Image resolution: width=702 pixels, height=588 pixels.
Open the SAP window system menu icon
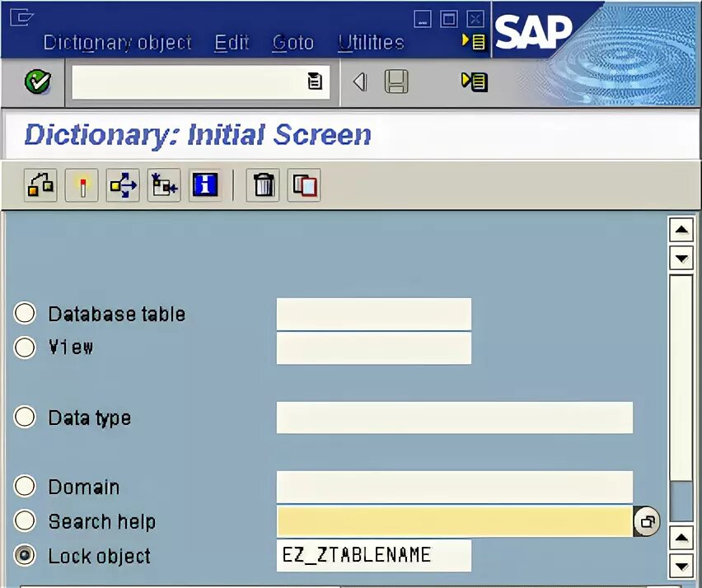pos(22,18)
